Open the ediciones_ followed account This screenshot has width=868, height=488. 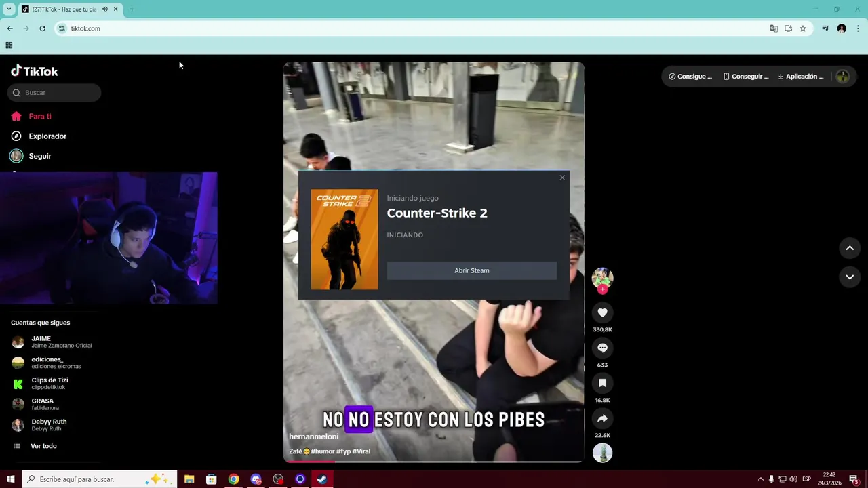[47, 363]
